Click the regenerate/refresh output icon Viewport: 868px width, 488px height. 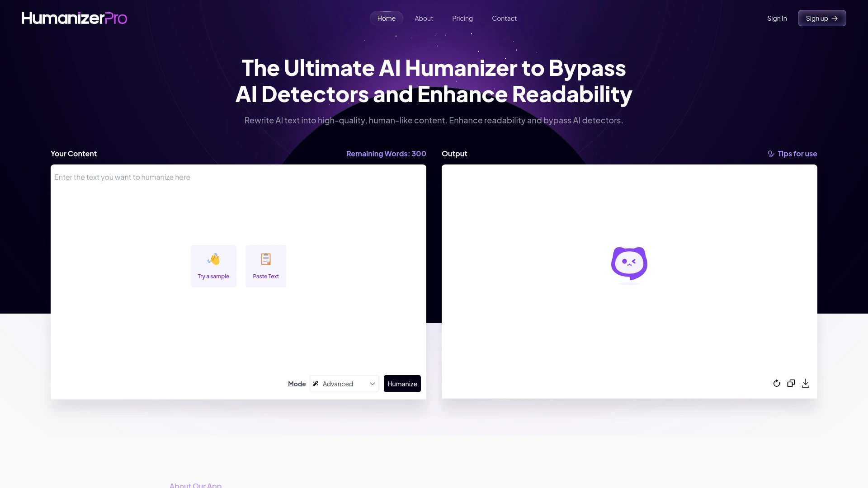[777, 383]
